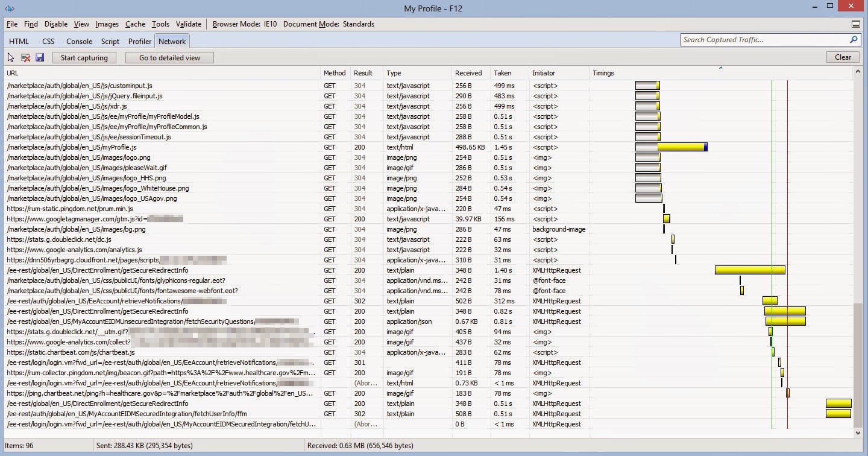Image resolution: width=868 pixels, height=456 pixels.
Task: Click the scrollbar down arrow in the traffic list
Action: (858, 432)
